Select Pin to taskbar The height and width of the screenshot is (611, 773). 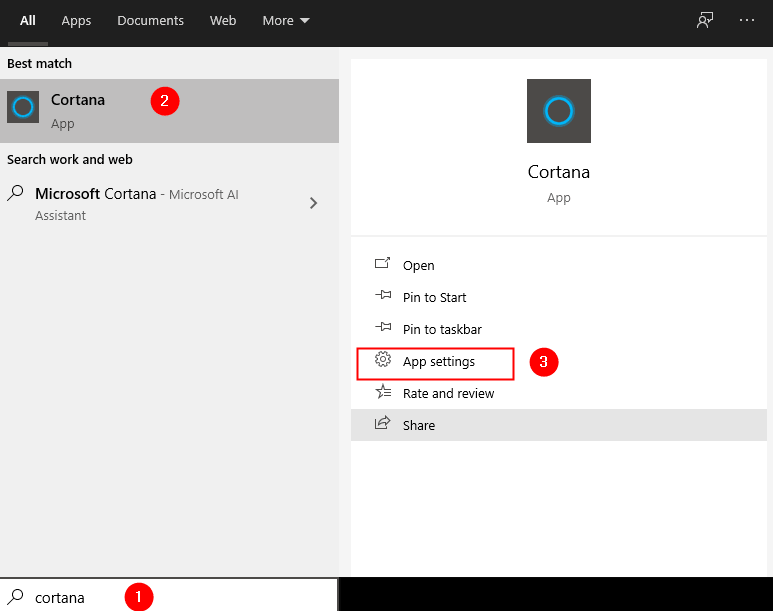point(441,329)
